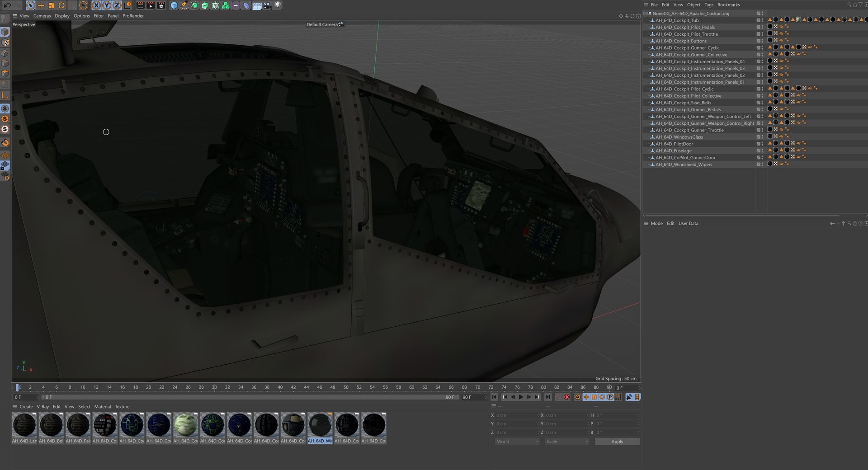This screenshot has width=868, height=470.
Task: Click the Apply button in coordinates panel
Action: [x=617, y=442]
